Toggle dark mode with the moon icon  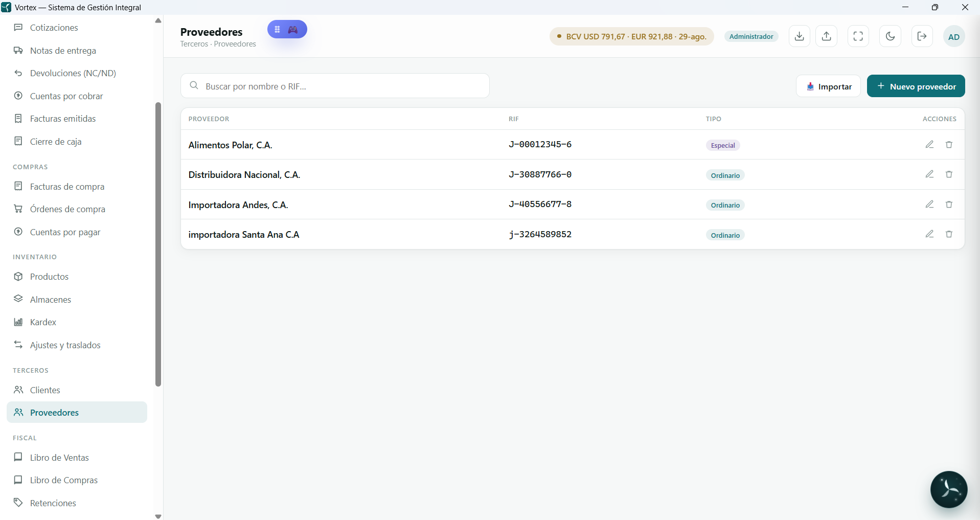891,36
